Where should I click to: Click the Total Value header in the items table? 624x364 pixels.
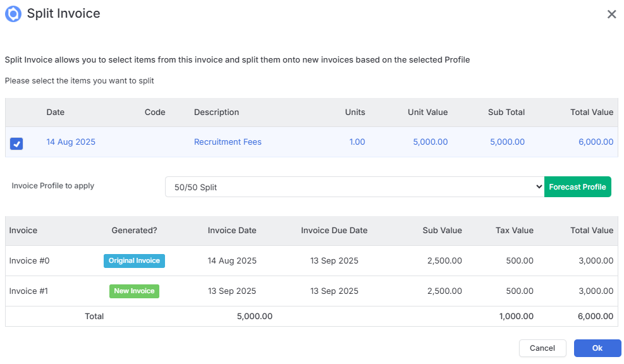tap(592, 112)
